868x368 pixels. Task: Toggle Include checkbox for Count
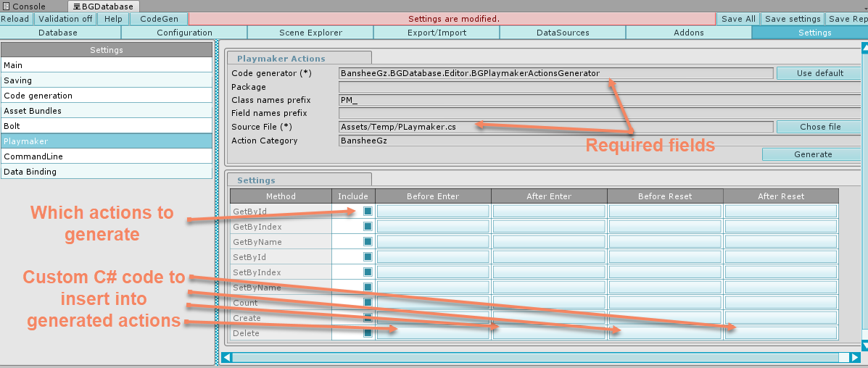pos(368,303)
